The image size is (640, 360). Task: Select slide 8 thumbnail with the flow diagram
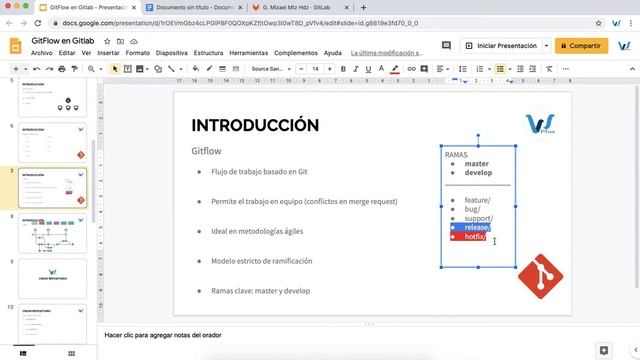[x=52, y=233]
